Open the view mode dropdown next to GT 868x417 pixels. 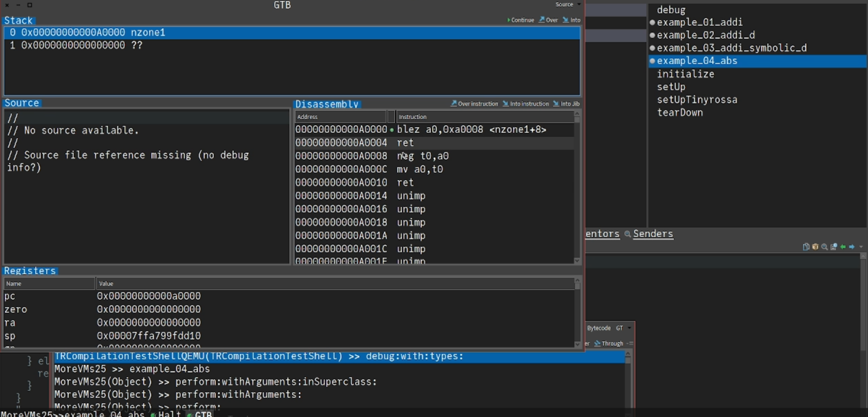[629, 328]
